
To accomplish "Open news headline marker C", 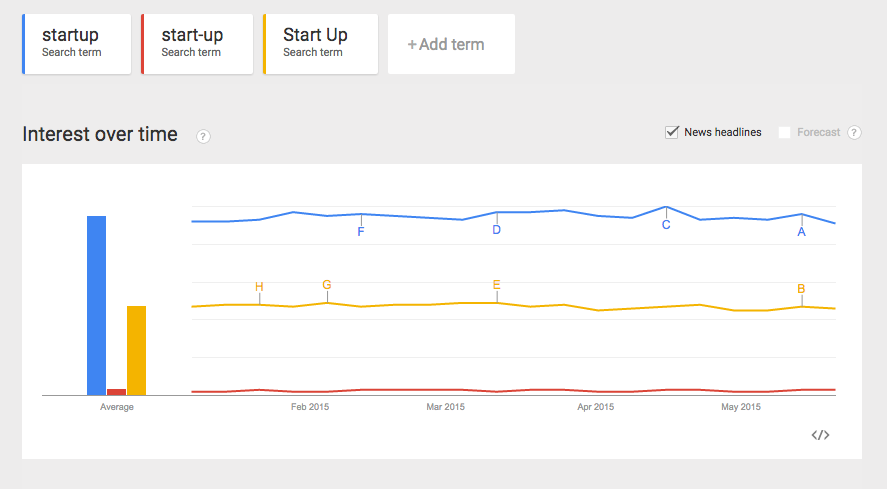I will click(x=666, y=225).
